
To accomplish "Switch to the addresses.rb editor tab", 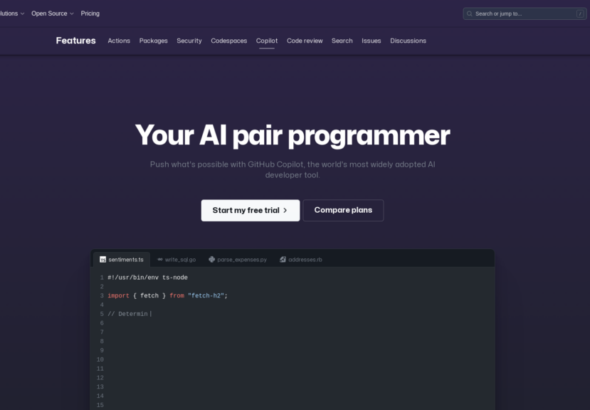I will tap(301, 260).
